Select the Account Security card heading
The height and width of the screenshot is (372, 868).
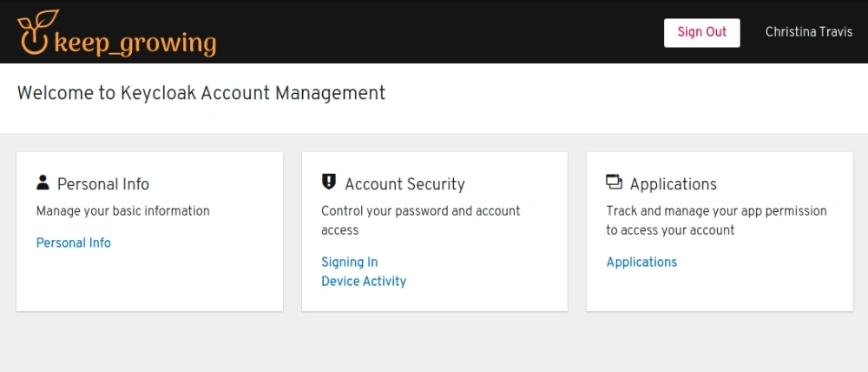coord(404,184)
